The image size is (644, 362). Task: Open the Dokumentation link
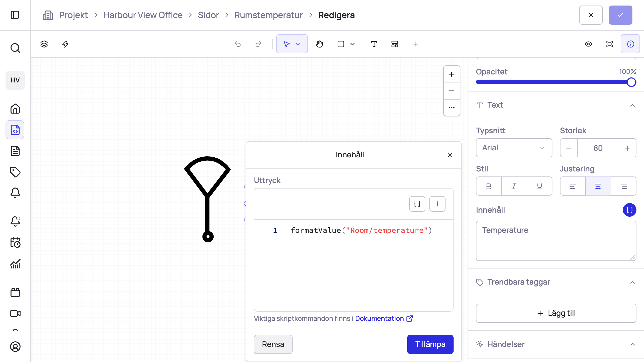384,318
